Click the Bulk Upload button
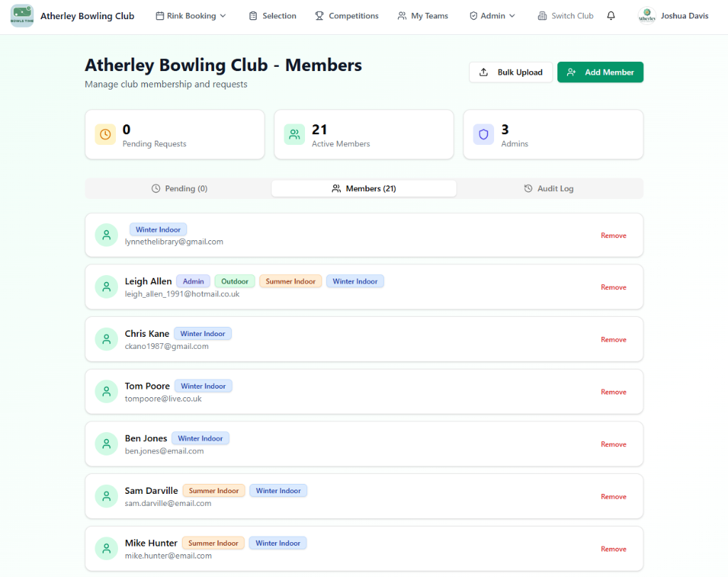Image resolution: width=728 pixels, height=577 pixels. [x=510, y=72]
